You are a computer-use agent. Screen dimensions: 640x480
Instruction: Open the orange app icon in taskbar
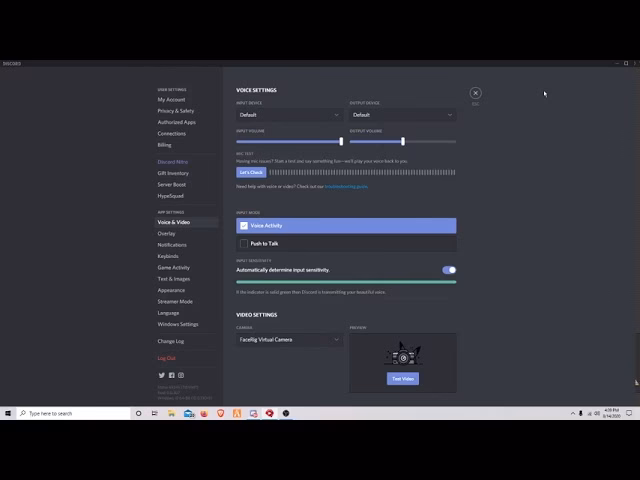pos(237,413)
